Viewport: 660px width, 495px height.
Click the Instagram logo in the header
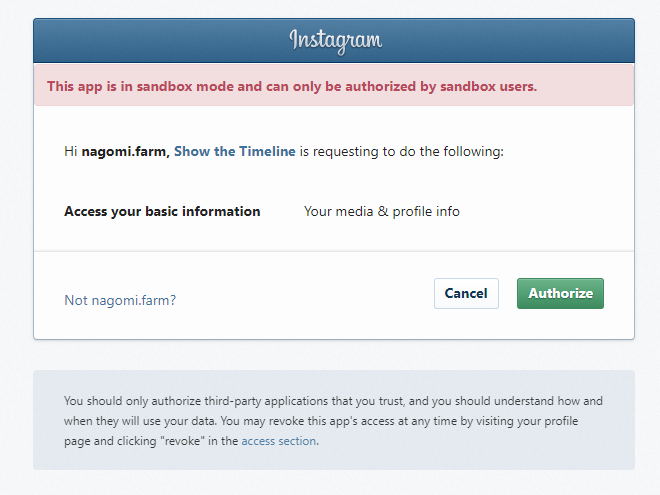pos(334,40)
